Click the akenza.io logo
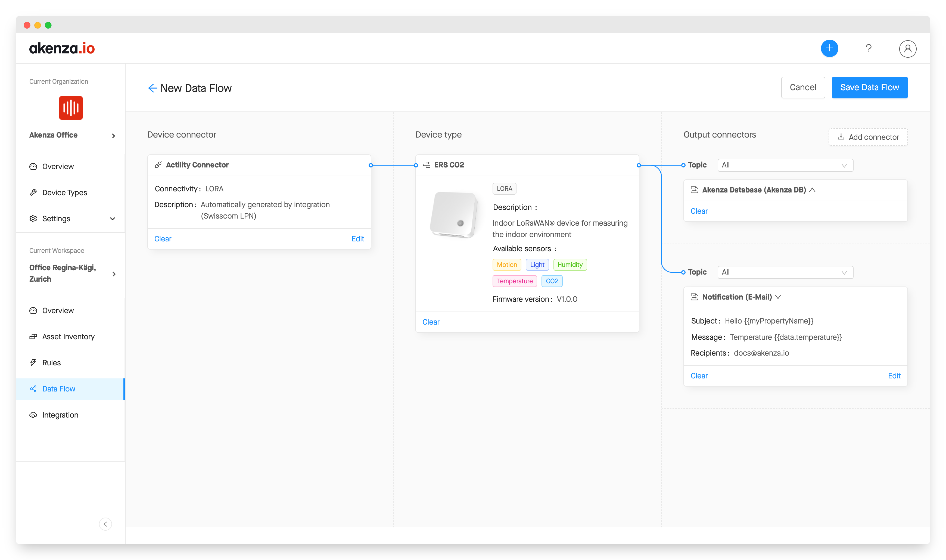Screen dimensions: 946x560 [x=62, y=48]
